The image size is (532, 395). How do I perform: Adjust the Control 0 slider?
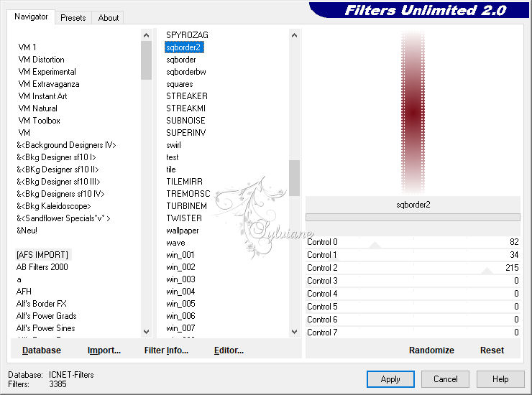pyautogui.click(x=413, y=242)
